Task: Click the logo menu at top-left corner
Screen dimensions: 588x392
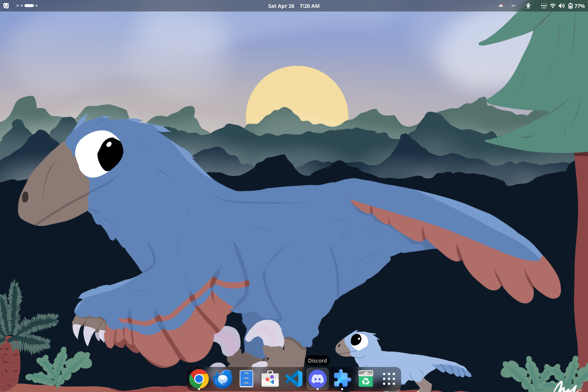Action: pyautogui.click(x=6, y=6)
